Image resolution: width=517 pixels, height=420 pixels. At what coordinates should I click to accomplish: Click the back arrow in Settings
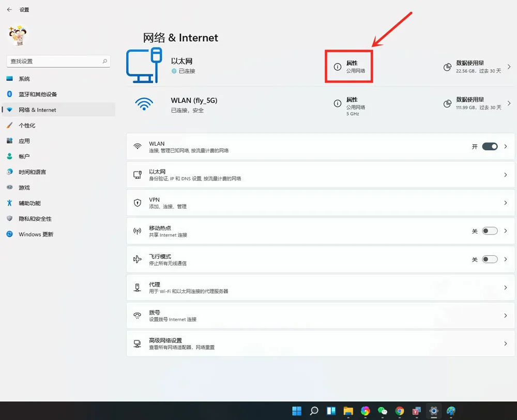tap(9, 9)
